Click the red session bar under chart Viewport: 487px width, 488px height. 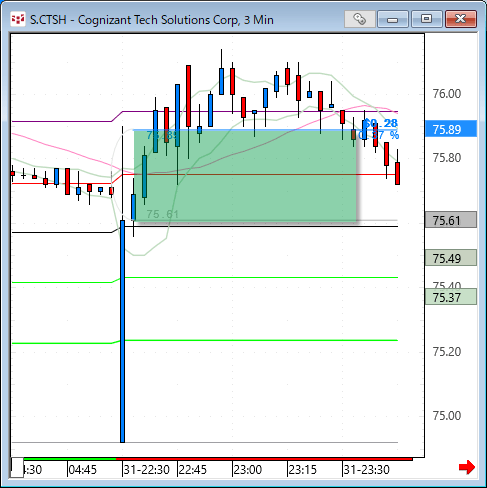click(x=264, y=459)
